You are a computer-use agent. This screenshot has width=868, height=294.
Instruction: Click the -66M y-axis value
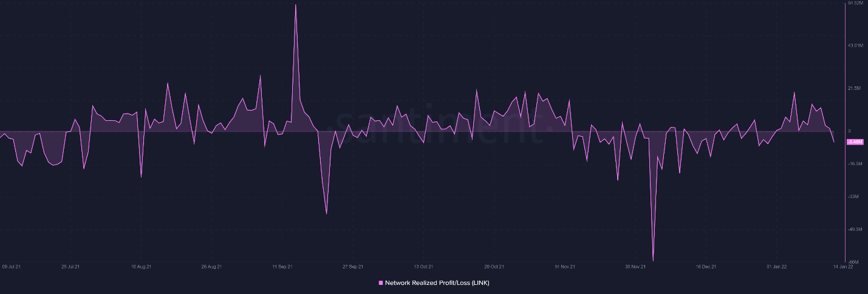[853, 262]
